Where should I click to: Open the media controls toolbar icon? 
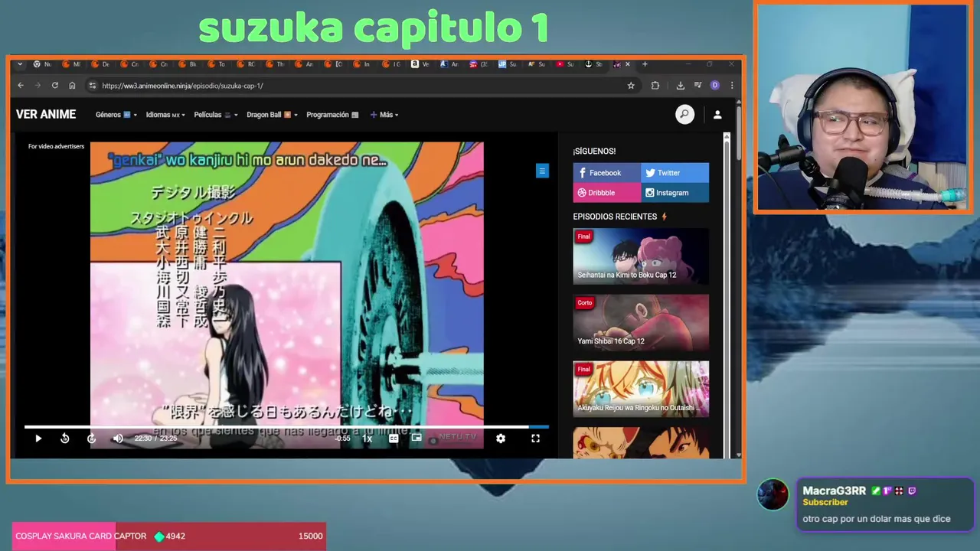pos(698,86)
